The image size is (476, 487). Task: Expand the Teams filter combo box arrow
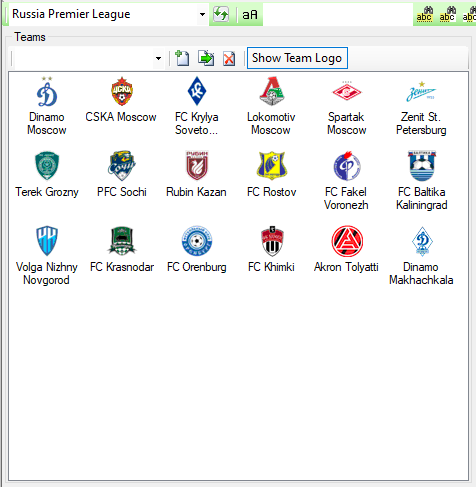(158, 59)
